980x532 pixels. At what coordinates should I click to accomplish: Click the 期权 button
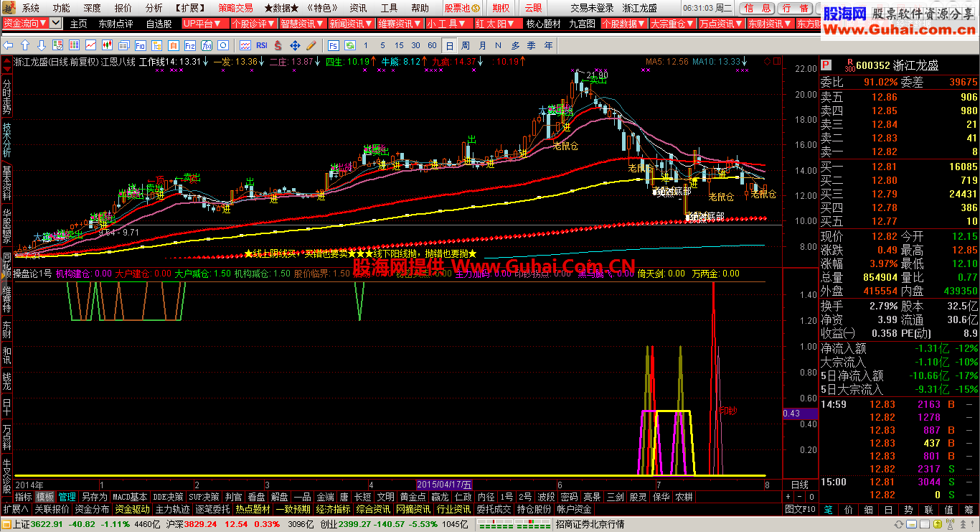pos(501,8)
